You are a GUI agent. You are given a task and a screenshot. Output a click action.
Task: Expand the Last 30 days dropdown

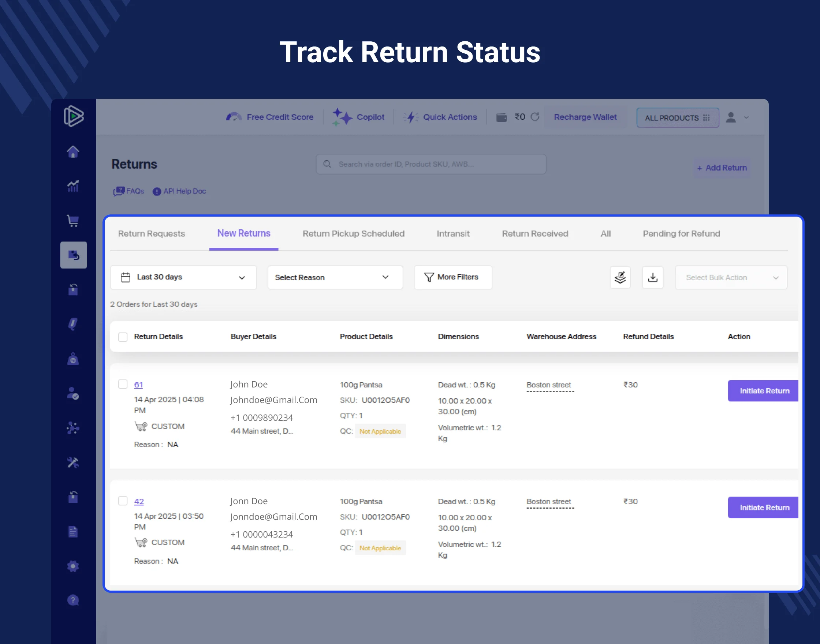[x=183, y=277]
